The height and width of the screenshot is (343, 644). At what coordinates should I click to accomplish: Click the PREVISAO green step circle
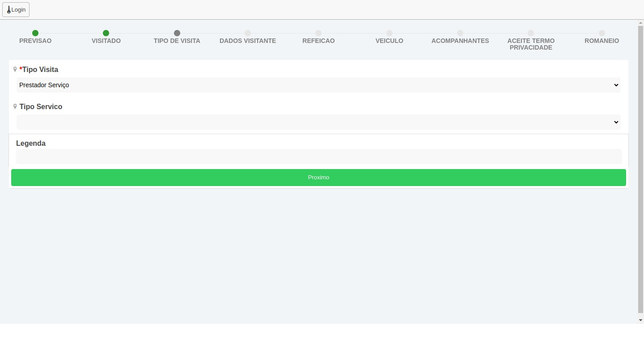tap(35, 33)
